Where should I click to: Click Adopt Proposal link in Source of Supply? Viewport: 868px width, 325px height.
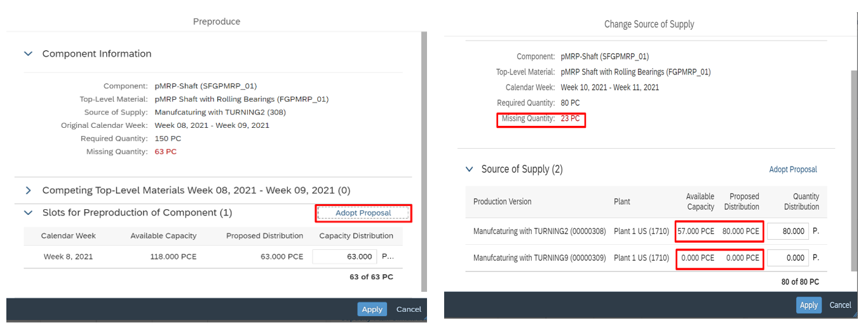click(792, 169)
